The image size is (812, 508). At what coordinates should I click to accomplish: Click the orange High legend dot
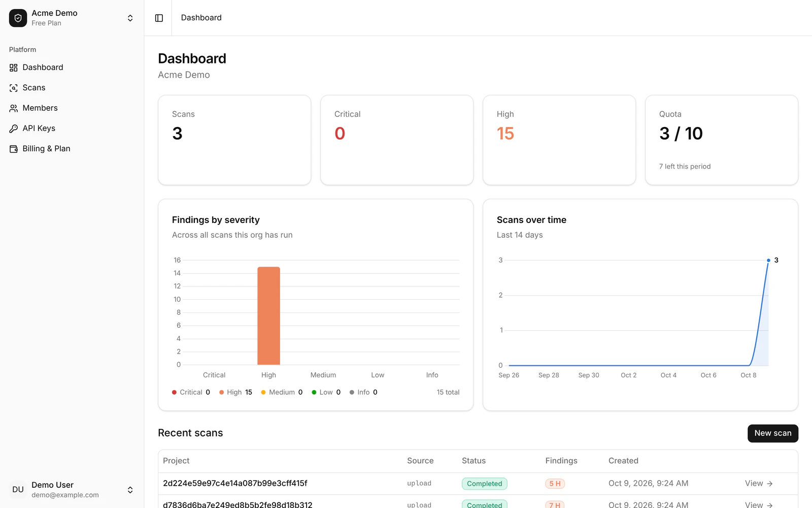coord(221,392)
